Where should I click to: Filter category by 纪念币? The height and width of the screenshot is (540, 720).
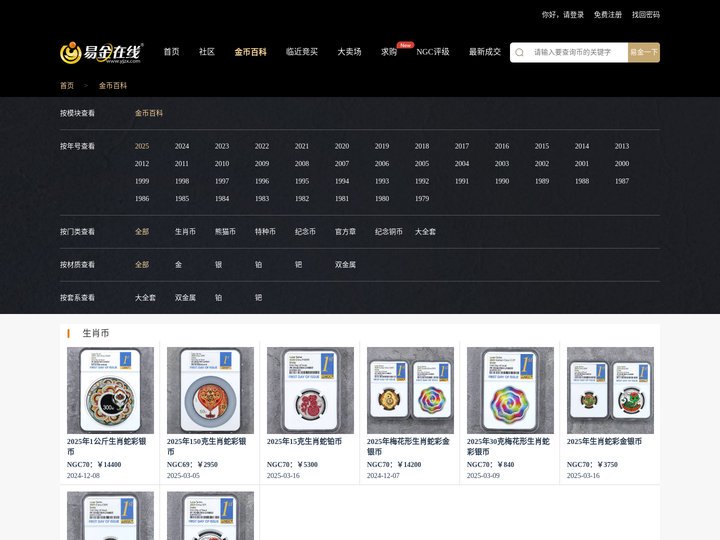(305, 231)
